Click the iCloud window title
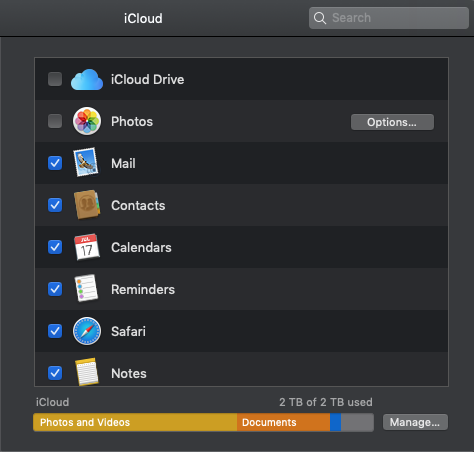The image size is (474, 452). pyautogui.click(x=143, y=18)
